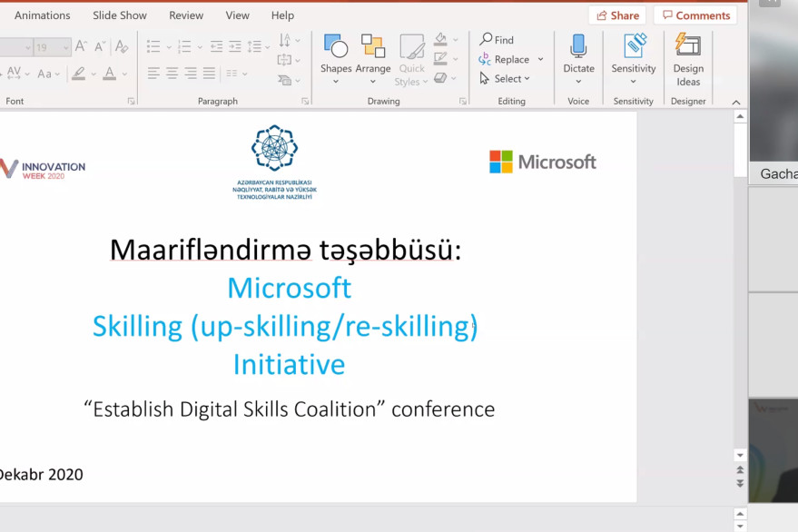798x532 pixels.
Task: Go to next slide double-arrow button
Action: click(x=740, y=483)
